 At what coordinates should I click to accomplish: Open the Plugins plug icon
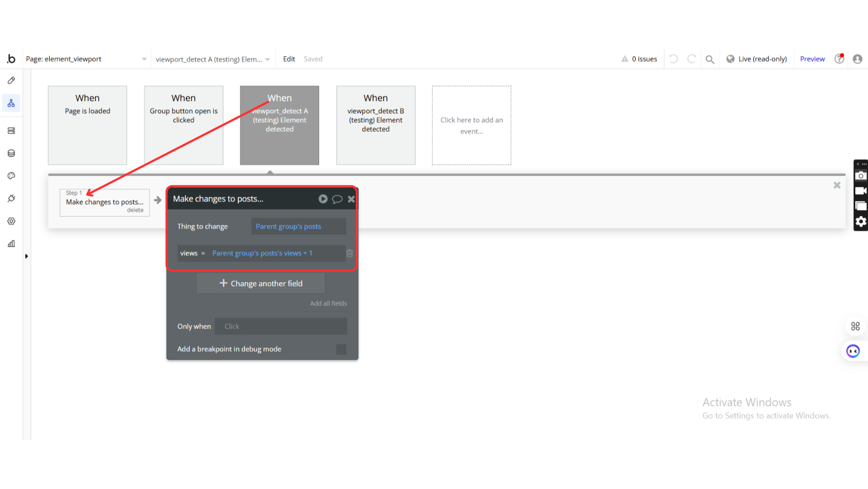pos(11,198)
